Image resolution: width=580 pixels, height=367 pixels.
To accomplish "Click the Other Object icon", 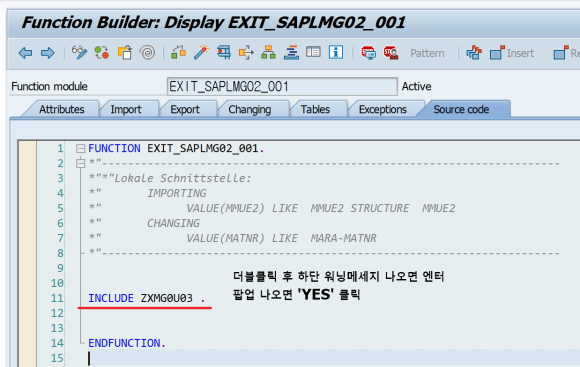I will point(125,53).
